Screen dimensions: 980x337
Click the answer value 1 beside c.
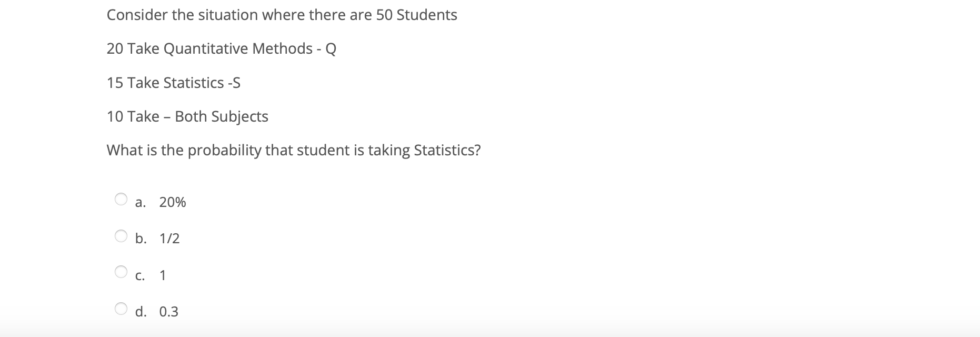coord(163,275)
